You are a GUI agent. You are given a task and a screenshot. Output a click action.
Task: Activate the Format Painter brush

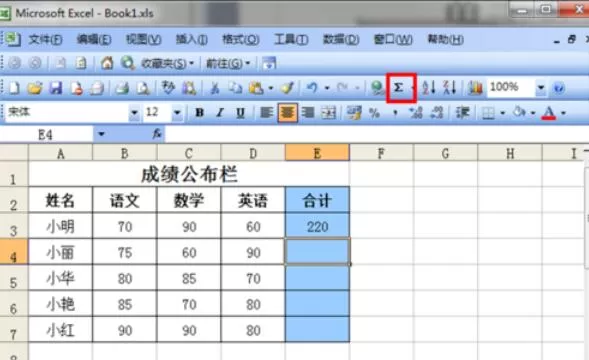(x=287, y=88)
